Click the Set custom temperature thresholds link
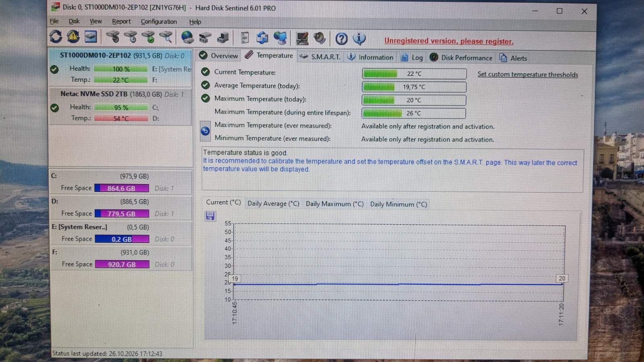The image size is (644, 362). 528,74
